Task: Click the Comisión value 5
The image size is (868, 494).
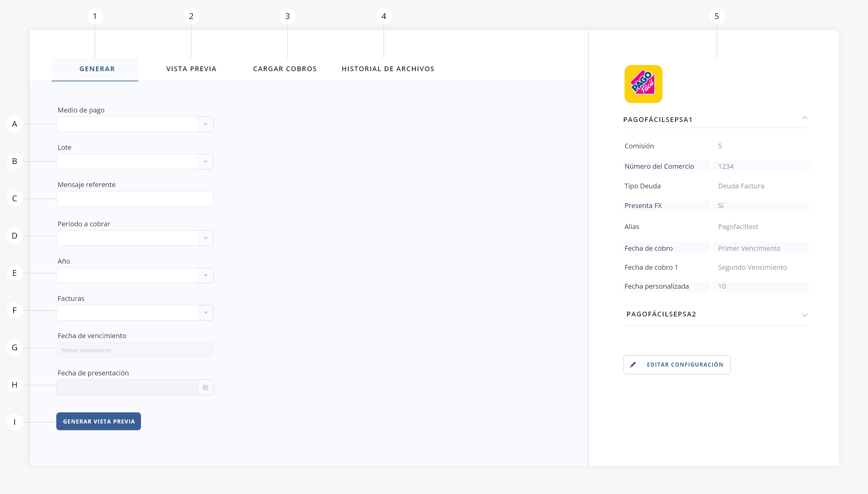Action: [x=720, y=146]
